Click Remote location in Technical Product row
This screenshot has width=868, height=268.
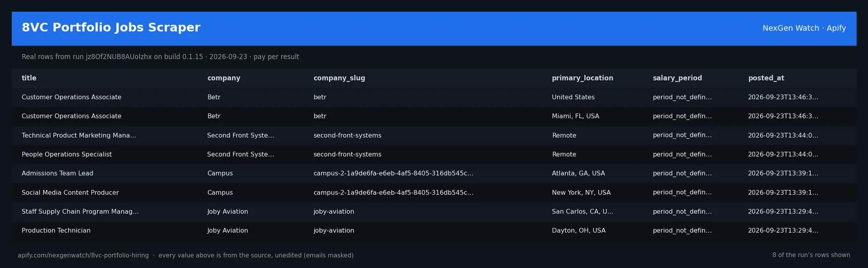pos(564,135)
